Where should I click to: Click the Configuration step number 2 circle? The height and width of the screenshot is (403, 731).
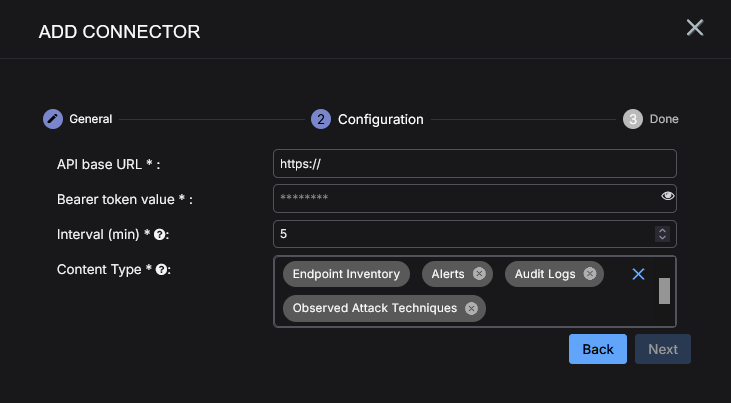[321, 119]
